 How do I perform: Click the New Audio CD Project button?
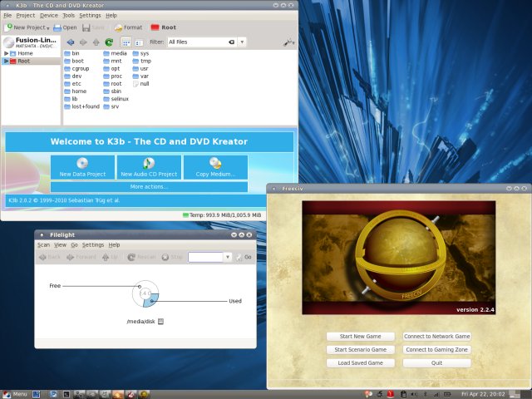click(x=149, y=167)
